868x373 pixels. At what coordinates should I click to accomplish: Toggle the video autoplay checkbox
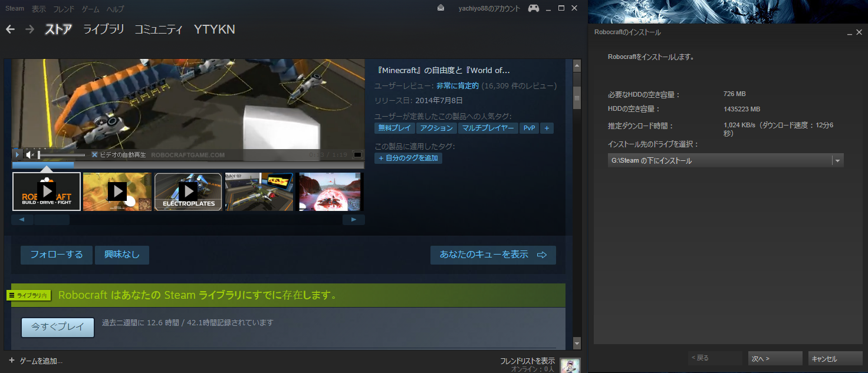(x=94, y=155)
